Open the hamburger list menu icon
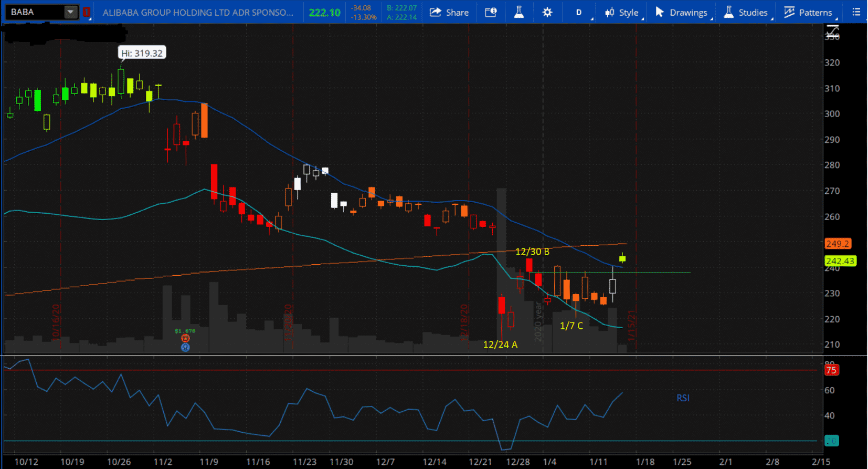 pos(856,12)
